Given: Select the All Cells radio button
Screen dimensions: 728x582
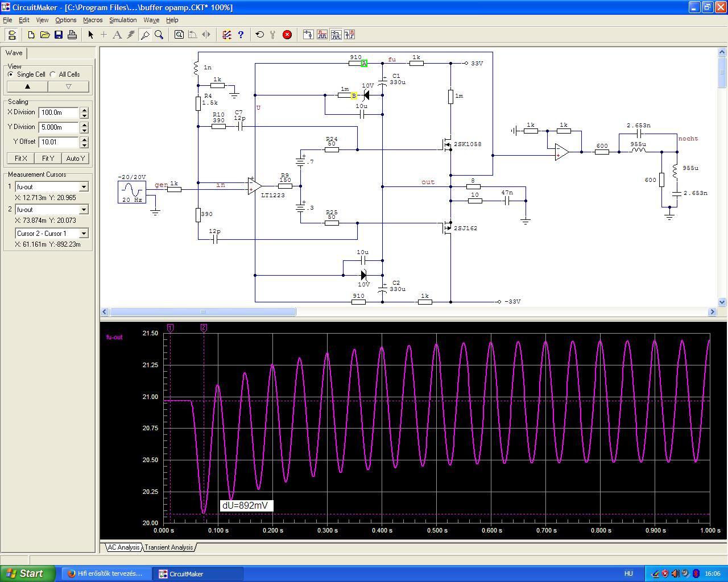Looking at the screenshot, I should [53, 74].
